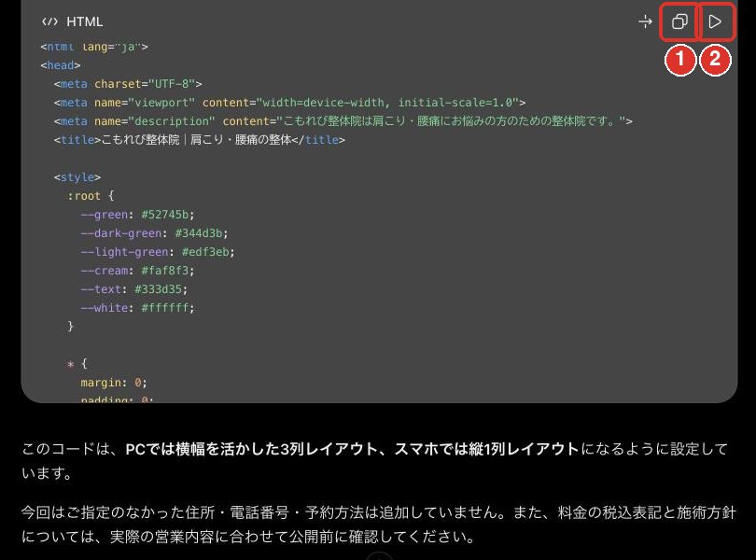Select the --dark-green: #344d3b line

click(154, 233)
